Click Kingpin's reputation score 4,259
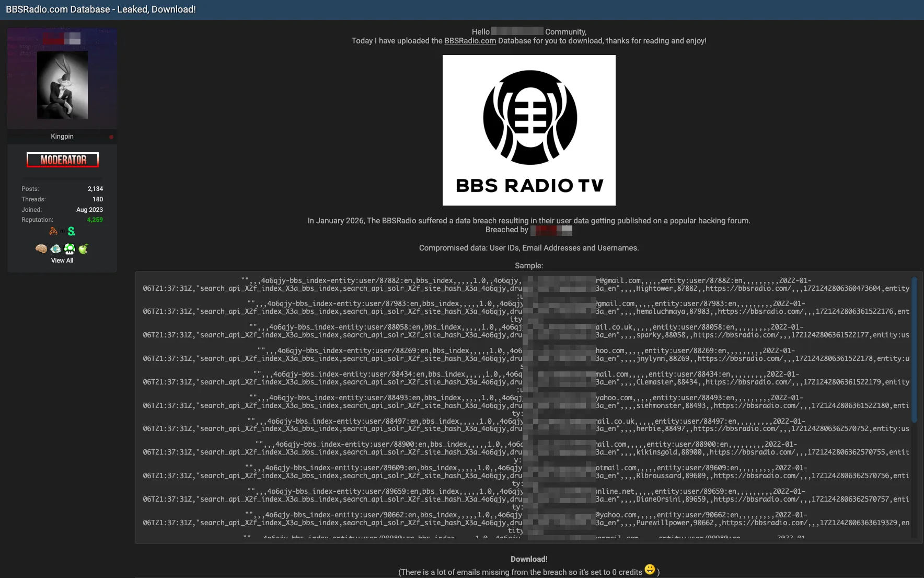Image resolution: width=924 pixels, height=578 pixels. [x=95, y=220]
